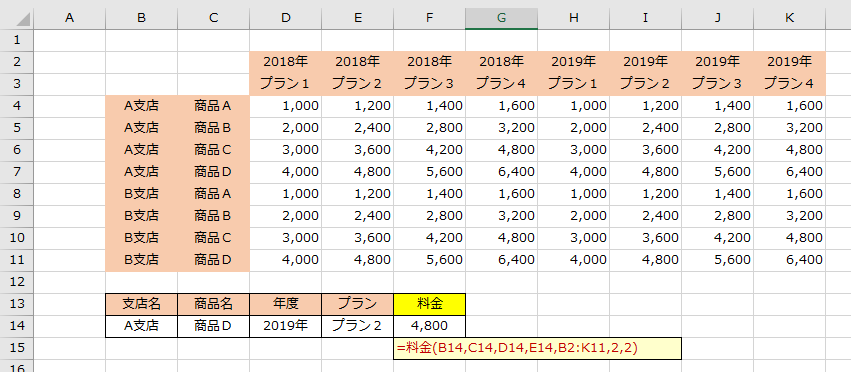This screenshot has width=851, height=372.
Task: Click cell C14 containing 商品D
Action: (213, 326)
